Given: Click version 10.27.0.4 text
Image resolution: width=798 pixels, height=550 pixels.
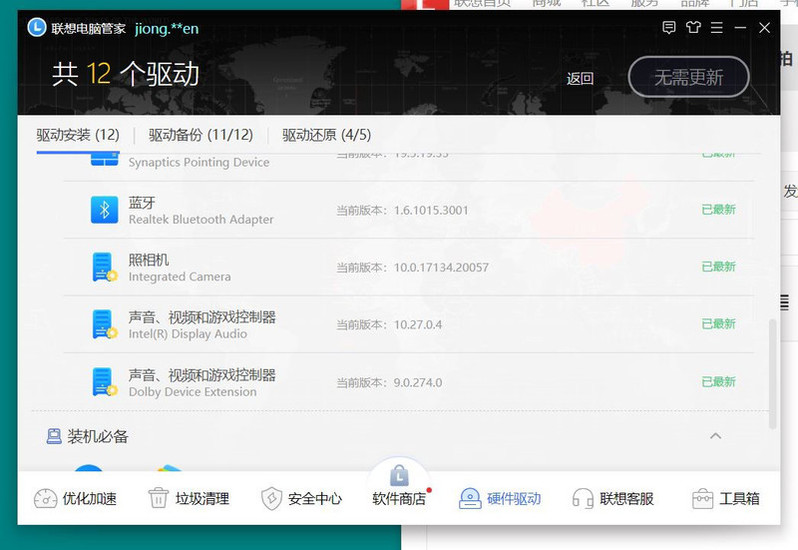Looking at the screenshot, I should 418,325.
